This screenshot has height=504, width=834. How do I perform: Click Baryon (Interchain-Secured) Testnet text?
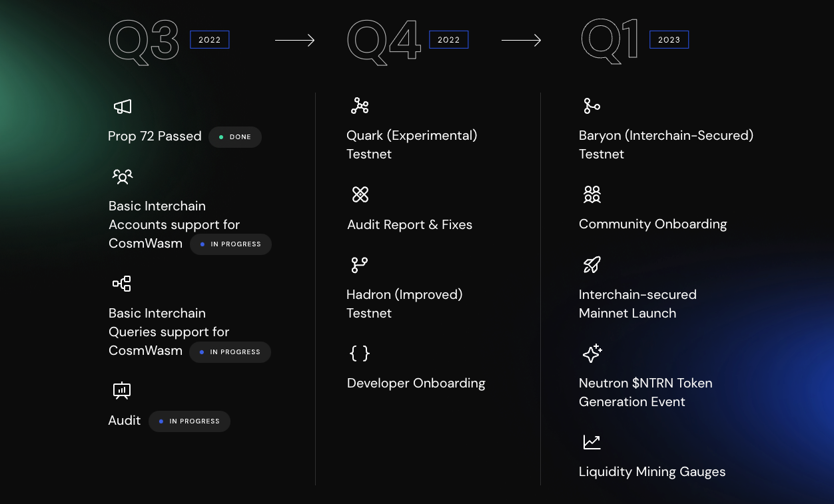point(666,144)
